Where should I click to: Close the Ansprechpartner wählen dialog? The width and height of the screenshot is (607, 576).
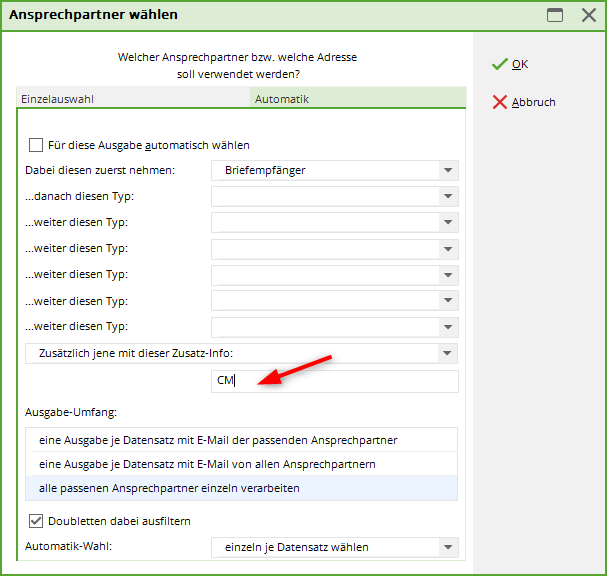(x=588, y=15)
